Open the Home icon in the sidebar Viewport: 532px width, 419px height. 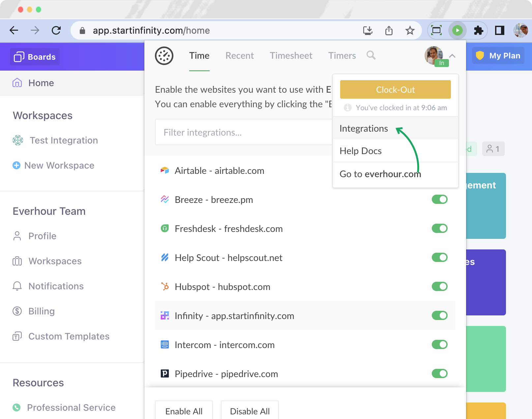pos(16,83)
